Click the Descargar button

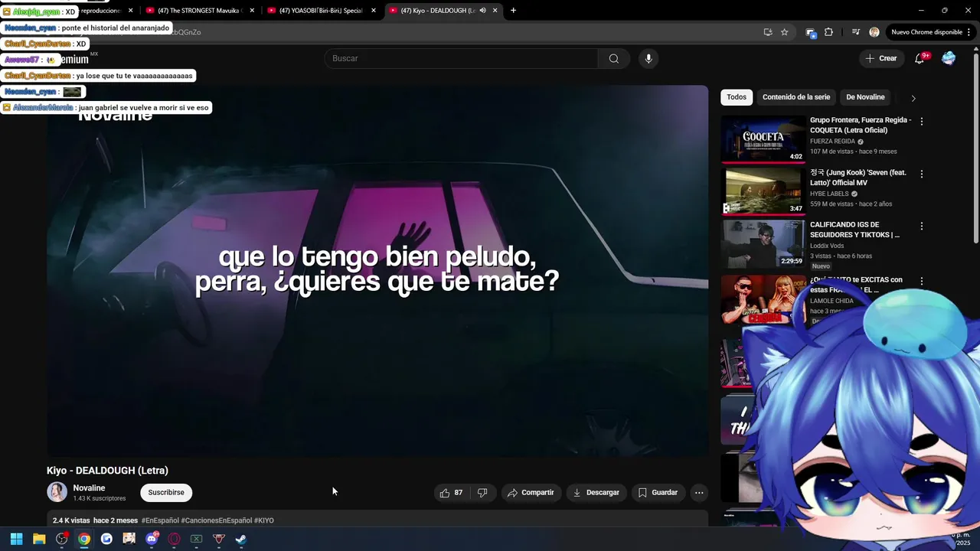pos(596,493)
